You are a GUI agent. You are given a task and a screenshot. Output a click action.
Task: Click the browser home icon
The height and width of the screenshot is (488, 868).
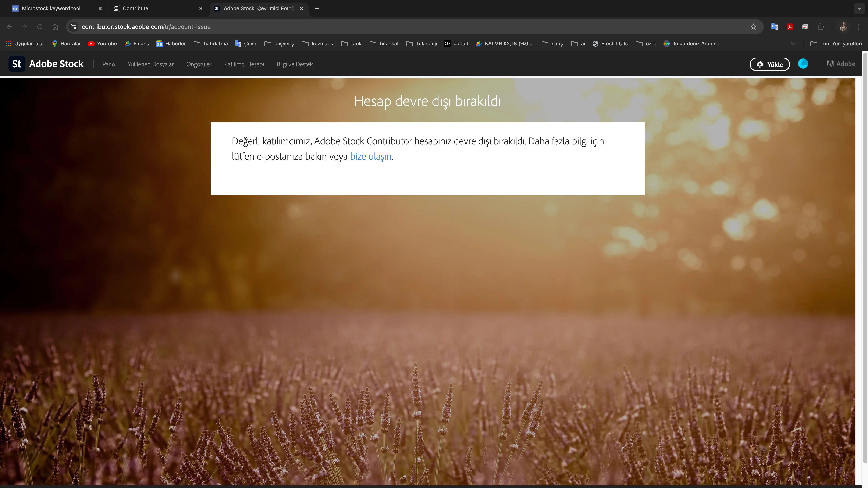click(x=55, y=27)
